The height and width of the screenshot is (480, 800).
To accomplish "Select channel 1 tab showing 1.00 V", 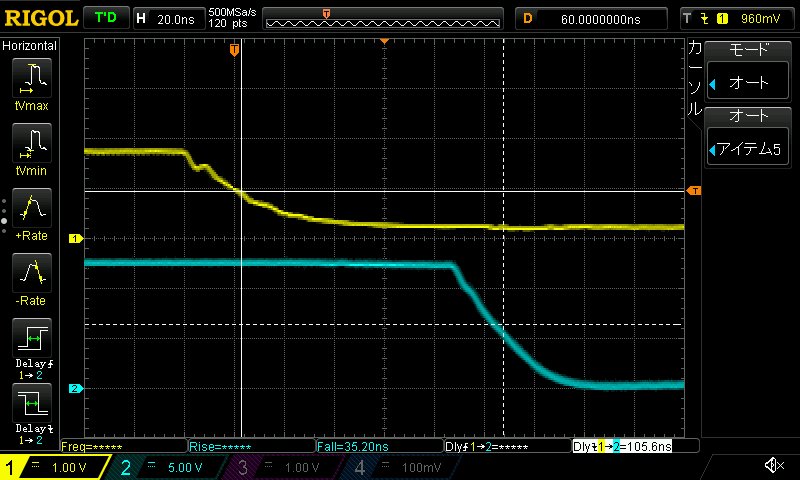I will [x=56, y=467].
